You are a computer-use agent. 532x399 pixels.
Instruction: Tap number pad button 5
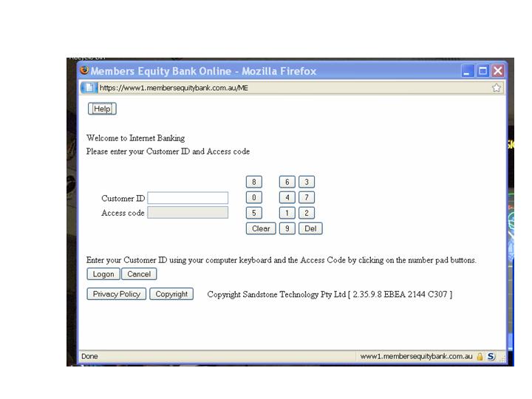(253, 213)
